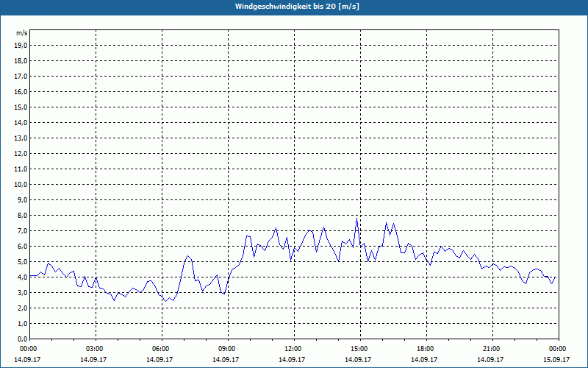Click the 14.09.17 date beneath 03:00
This screenshot has width=588, height=368.
[93, 359]
